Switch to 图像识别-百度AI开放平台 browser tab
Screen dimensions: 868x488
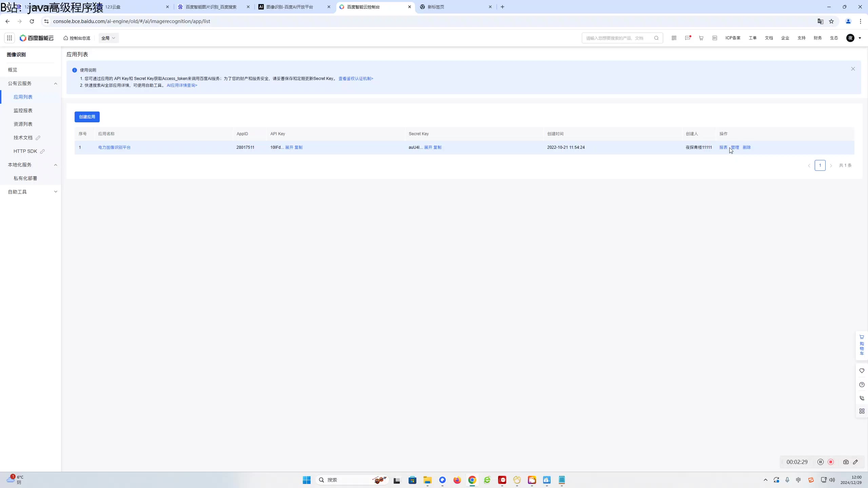290,7
